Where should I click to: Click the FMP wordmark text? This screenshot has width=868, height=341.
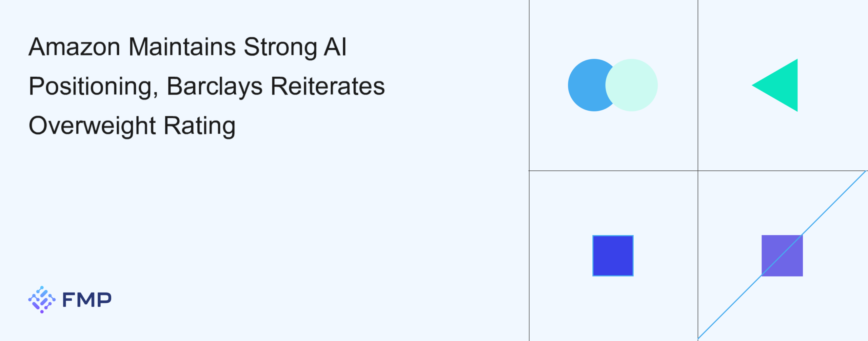87,300
